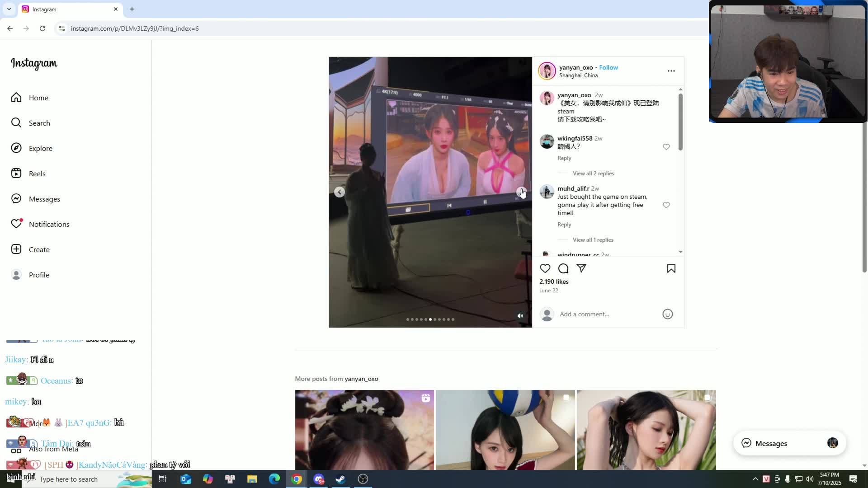Open the Notifications panel

point(49,224)
